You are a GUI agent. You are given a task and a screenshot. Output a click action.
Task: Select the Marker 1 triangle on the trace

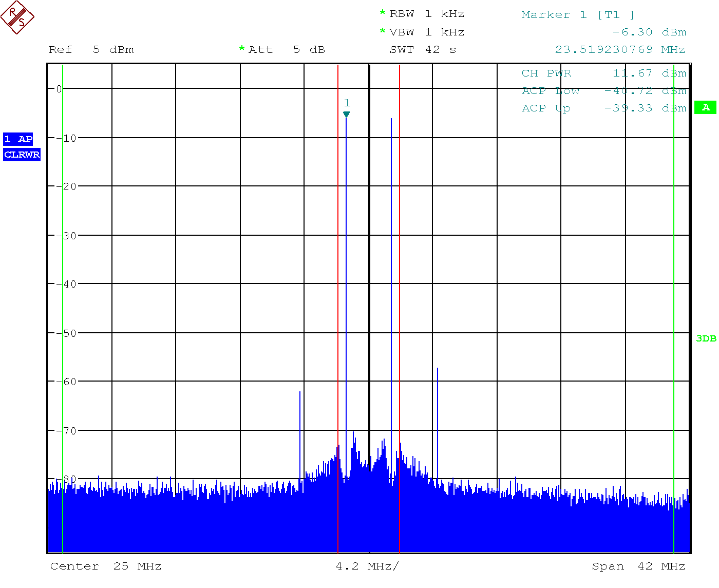347,114
